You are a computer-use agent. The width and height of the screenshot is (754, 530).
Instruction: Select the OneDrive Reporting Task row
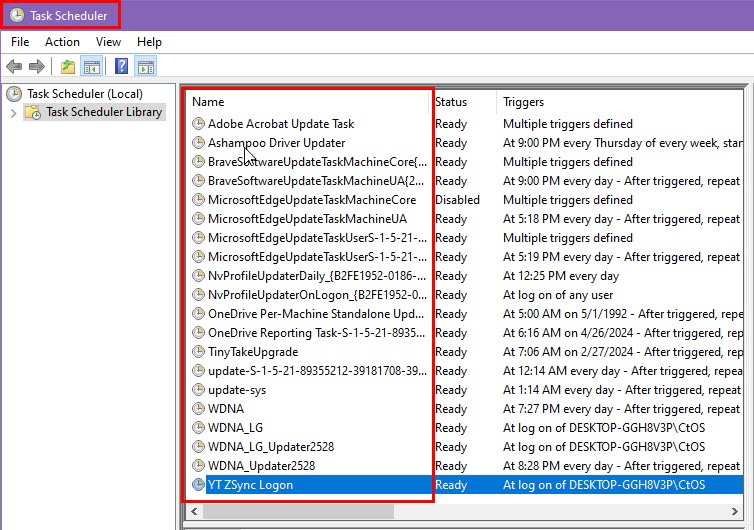coord(465,333)
